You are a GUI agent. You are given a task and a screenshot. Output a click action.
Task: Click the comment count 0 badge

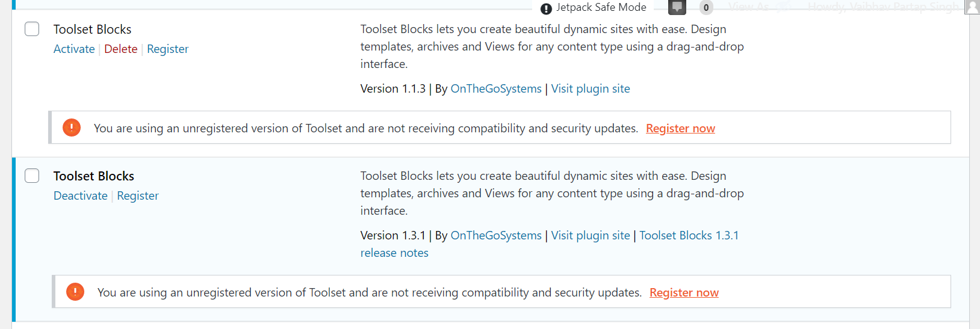tap(706, 8)
